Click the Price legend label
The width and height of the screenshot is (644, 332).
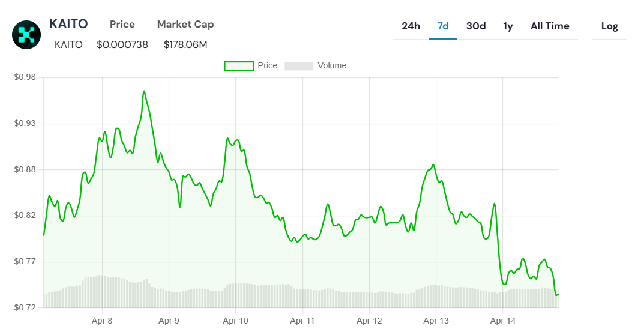[x=267, y=66]
